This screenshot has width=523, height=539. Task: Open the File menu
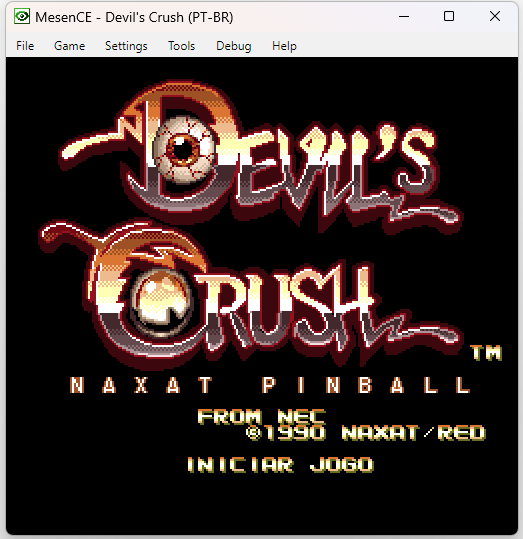[x=25, y=46]
